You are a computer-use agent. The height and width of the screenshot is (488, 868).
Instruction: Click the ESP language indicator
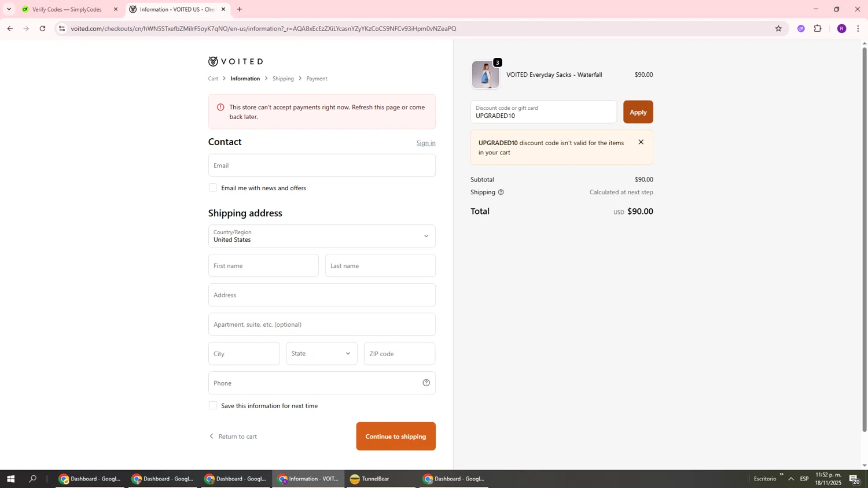[x=804, y=479]
